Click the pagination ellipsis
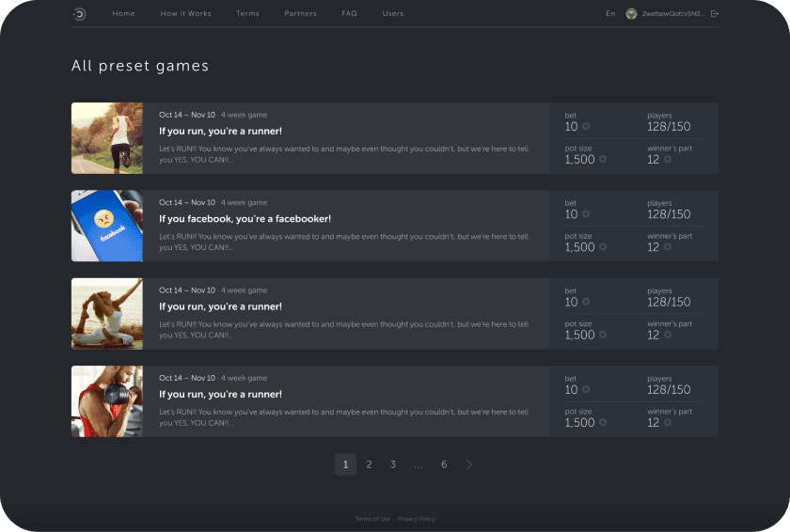Screen dimensions: 790x532 (419, 465)
